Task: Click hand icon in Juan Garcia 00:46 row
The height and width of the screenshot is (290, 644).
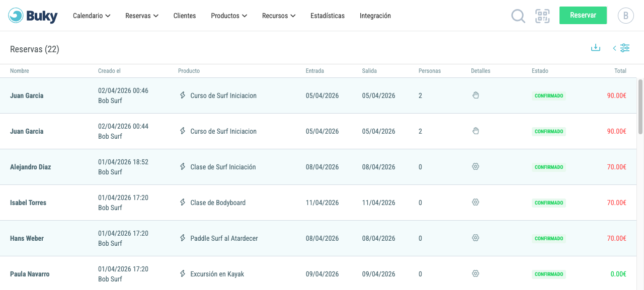Action: [x=475, y=95]
